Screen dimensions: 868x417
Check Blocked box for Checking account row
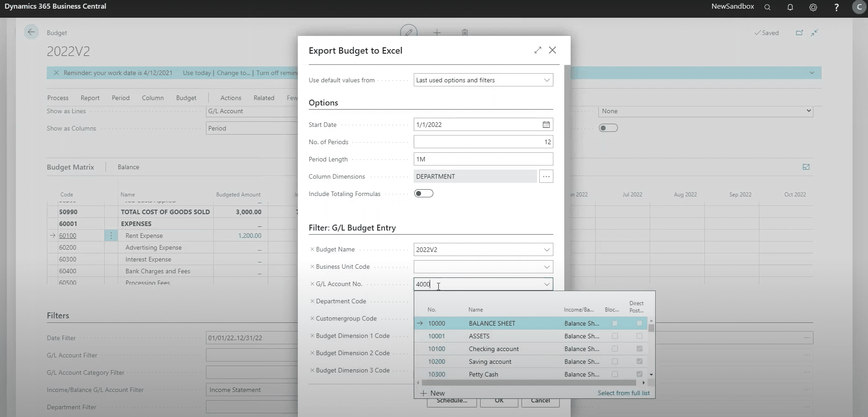click(615, 349)
